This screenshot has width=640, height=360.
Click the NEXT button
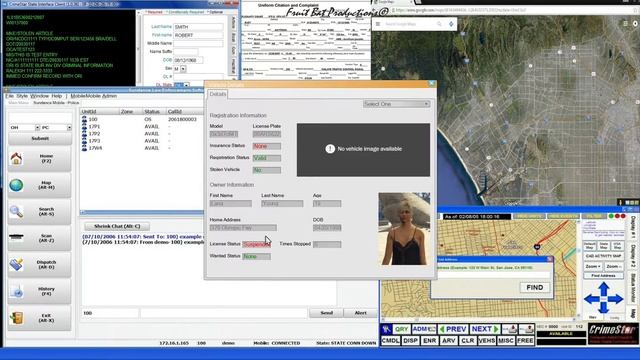(x=485, y=329)
